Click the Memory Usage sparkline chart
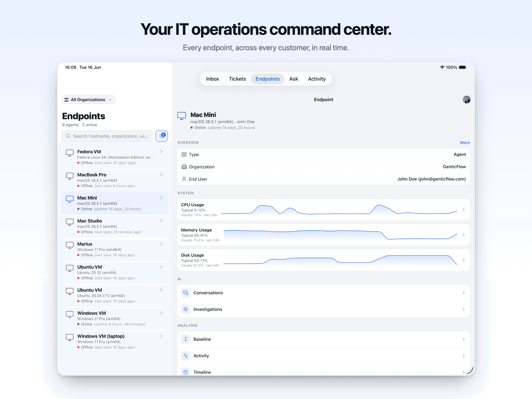 tap(340, 235)
